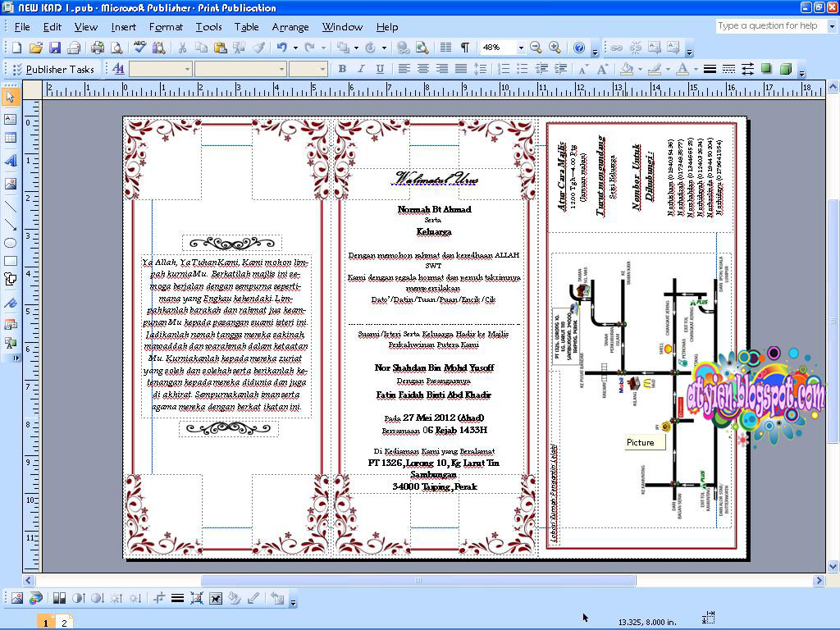The width and height of the screenshot is (840, 630).
Task: Open the Arrange menu
Action: pos(290,27)
